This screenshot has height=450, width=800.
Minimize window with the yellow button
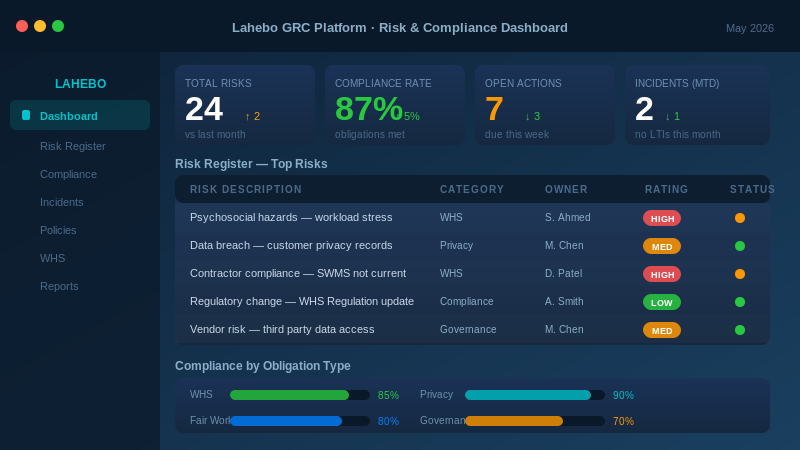point(40,26)
